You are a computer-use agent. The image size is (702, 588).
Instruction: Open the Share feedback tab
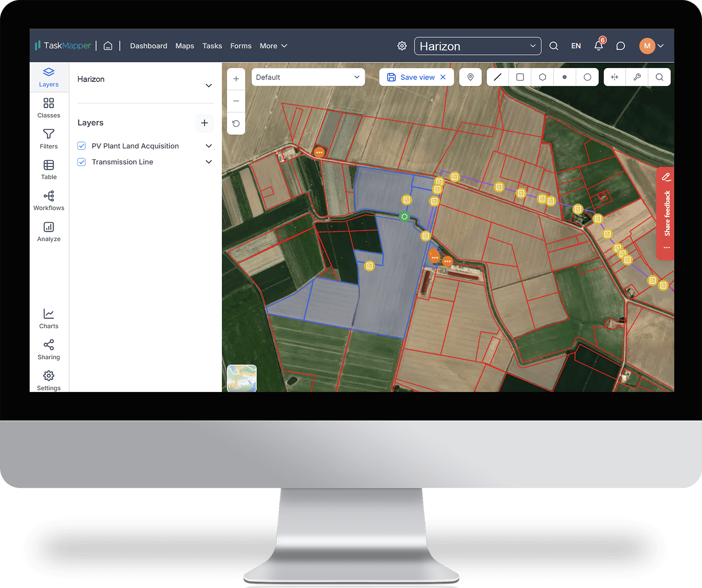(666, 213)
